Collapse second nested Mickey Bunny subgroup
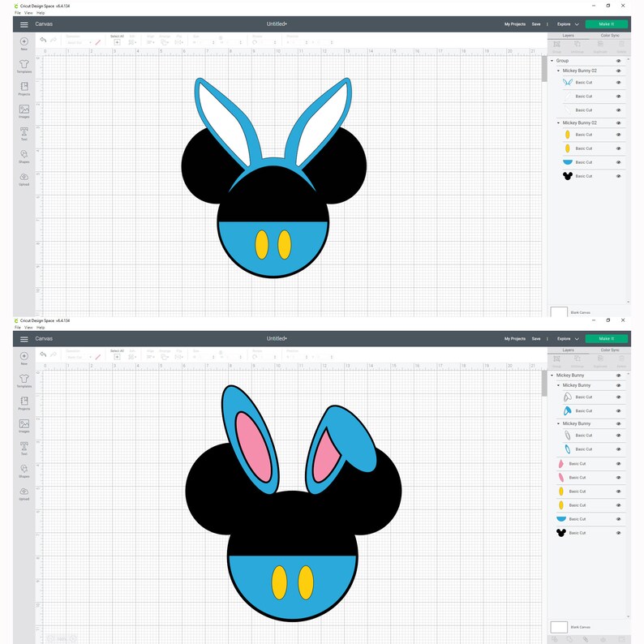The image size is (644, 644). coord(559,423)
